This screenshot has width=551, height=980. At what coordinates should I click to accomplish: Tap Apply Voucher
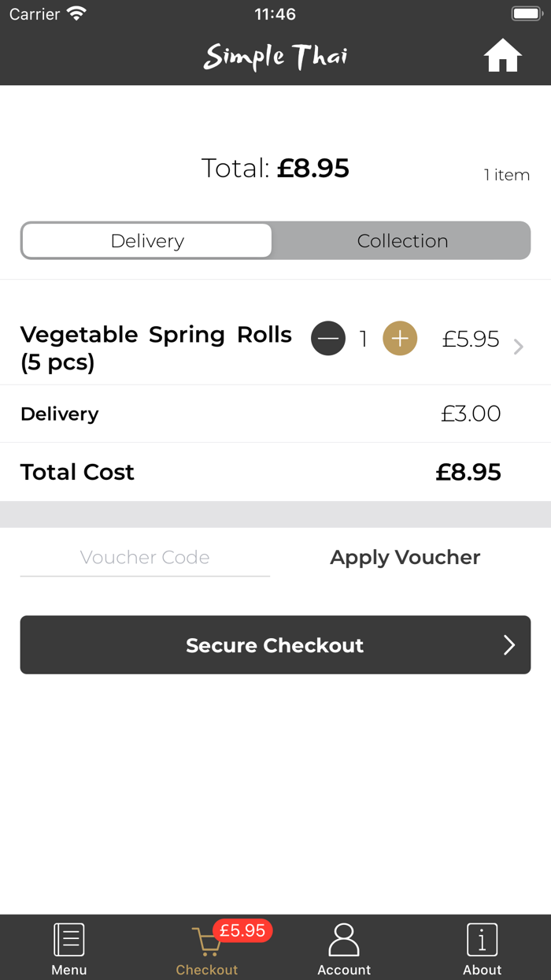(405, 557)
